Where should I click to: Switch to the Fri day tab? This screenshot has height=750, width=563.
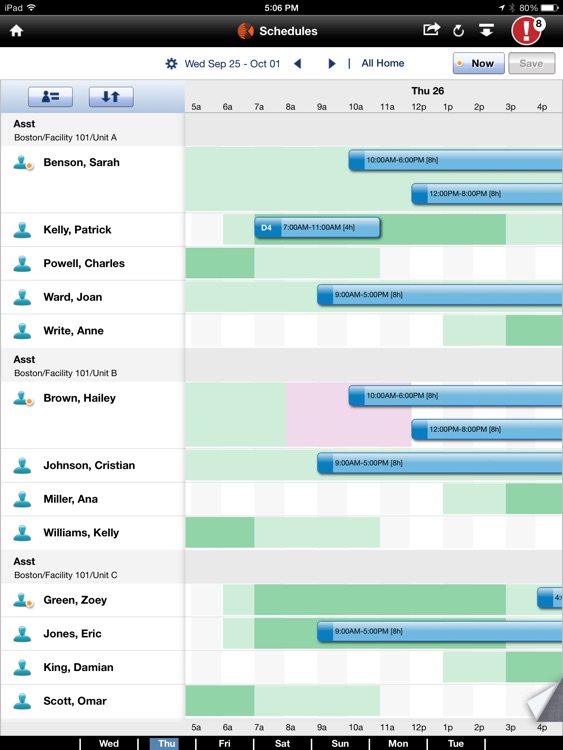(224, 743)
